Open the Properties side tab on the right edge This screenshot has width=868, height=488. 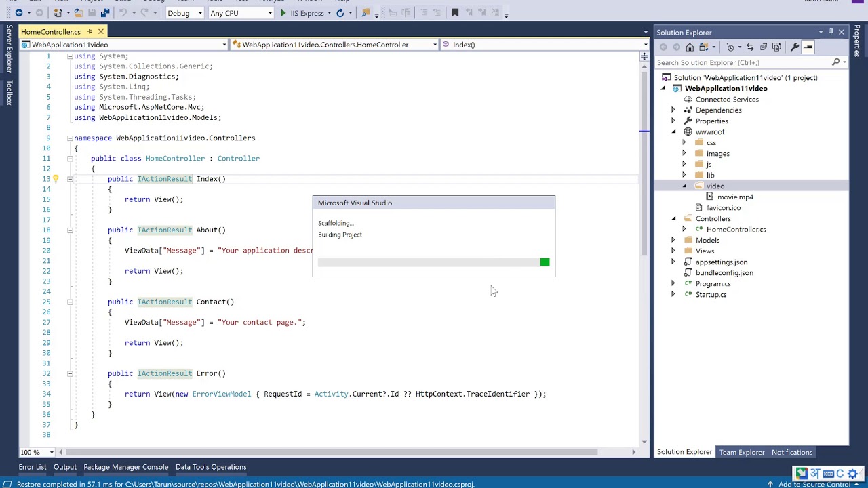tap(858, 41)
